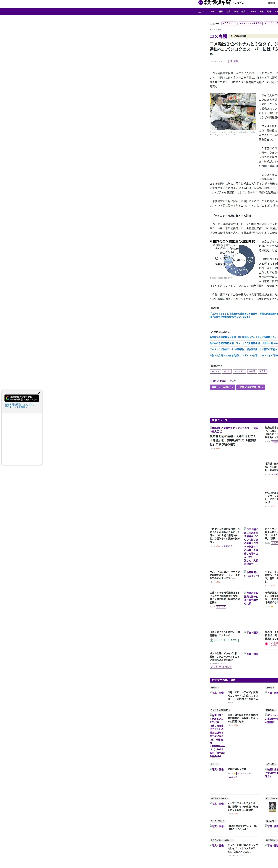Viewport: 278px width, 868px height.
Task: Click the #コメ高騰 tag under the headline
Action: pyautogui.click(x=233, y=61)
